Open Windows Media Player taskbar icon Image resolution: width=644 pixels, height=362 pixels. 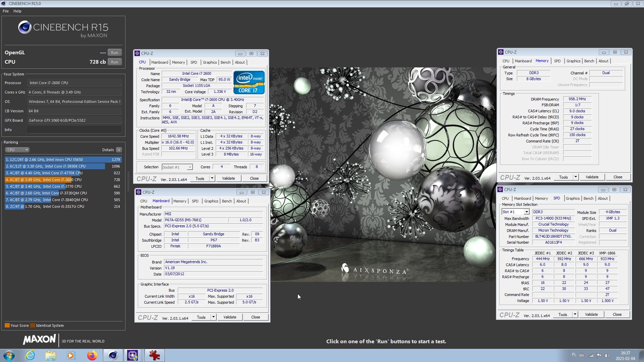(71, 355)
